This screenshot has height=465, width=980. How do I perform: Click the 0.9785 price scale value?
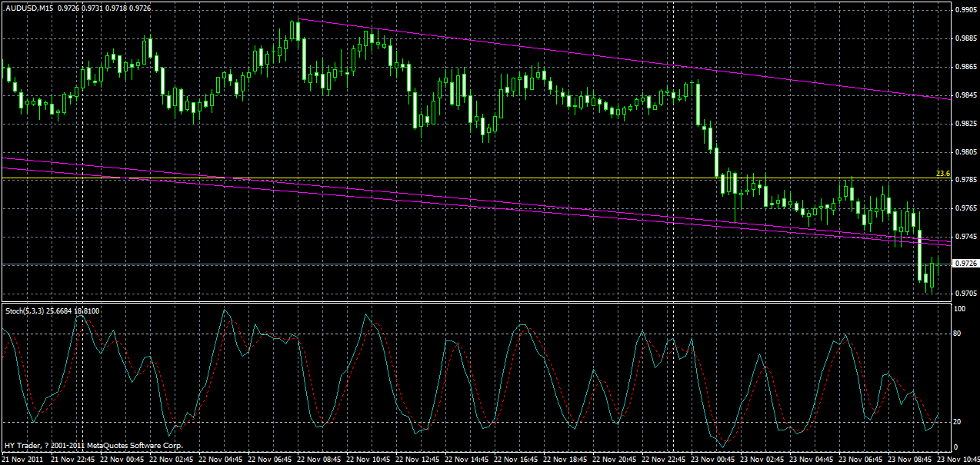point(965,181)
